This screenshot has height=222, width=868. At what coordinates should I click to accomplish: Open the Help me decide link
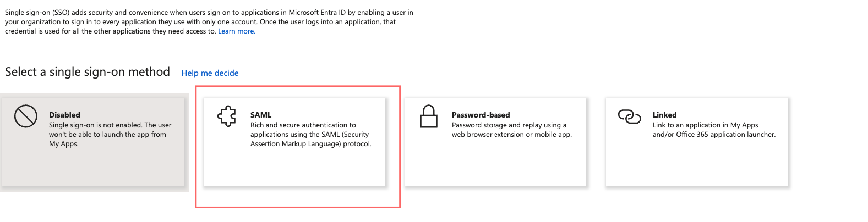(x=210, y=73)
